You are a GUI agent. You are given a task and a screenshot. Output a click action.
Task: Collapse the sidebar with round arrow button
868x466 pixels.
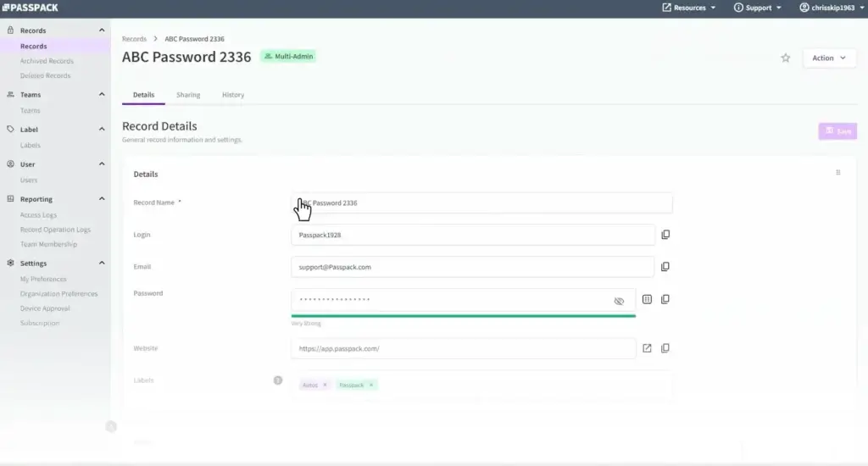[111, 427]
